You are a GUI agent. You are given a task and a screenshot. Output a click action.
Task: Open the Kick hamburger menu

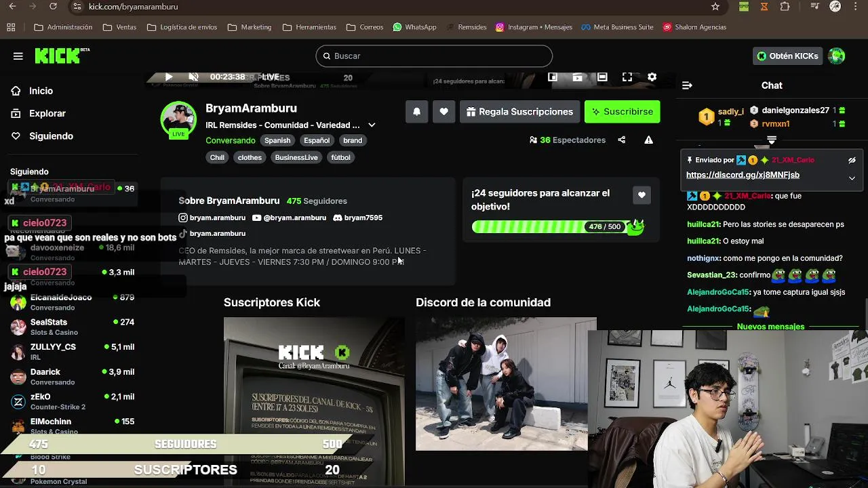tap(18, 56)
